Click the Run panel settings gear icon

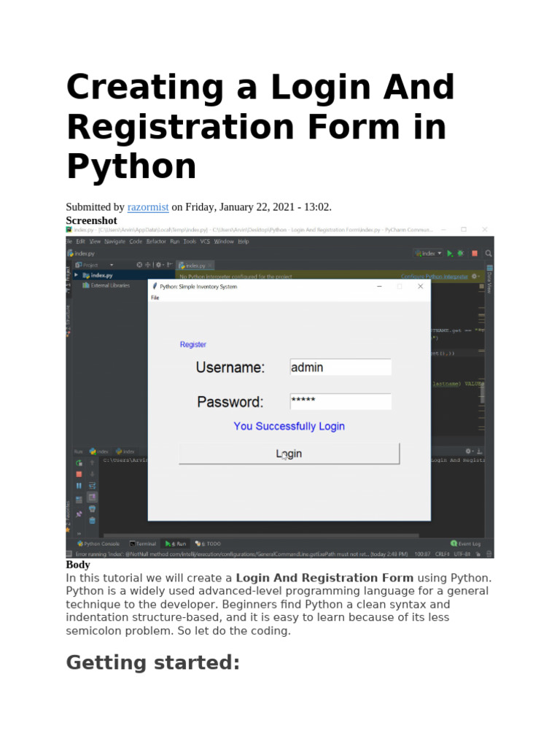469,451
